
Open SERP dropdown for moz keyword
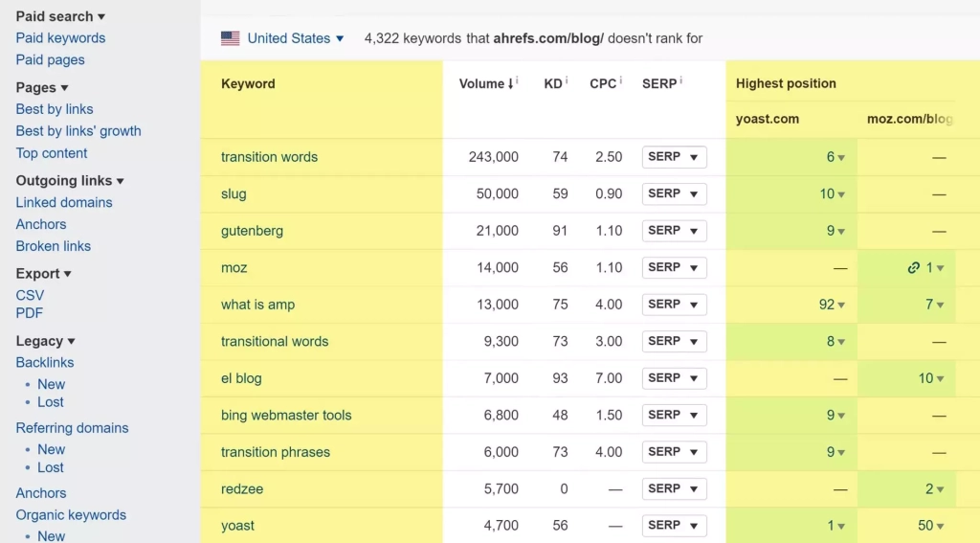(675, 268)
